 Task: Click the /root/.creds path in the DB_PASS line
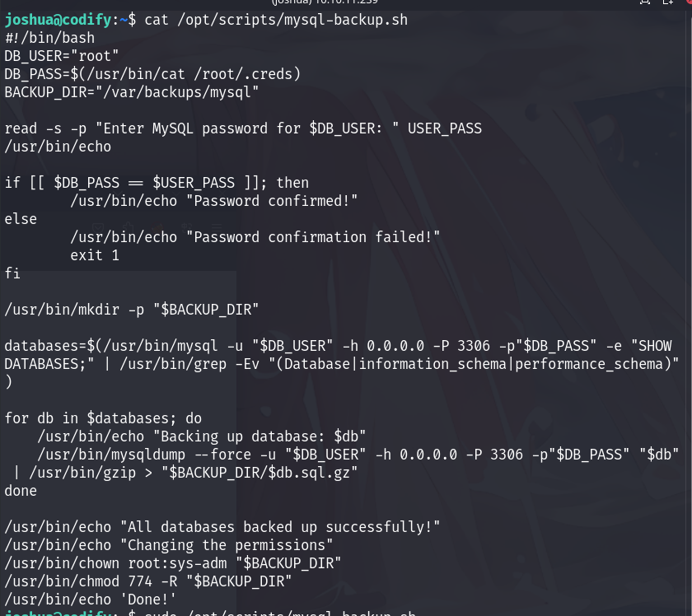pos(243,74)
